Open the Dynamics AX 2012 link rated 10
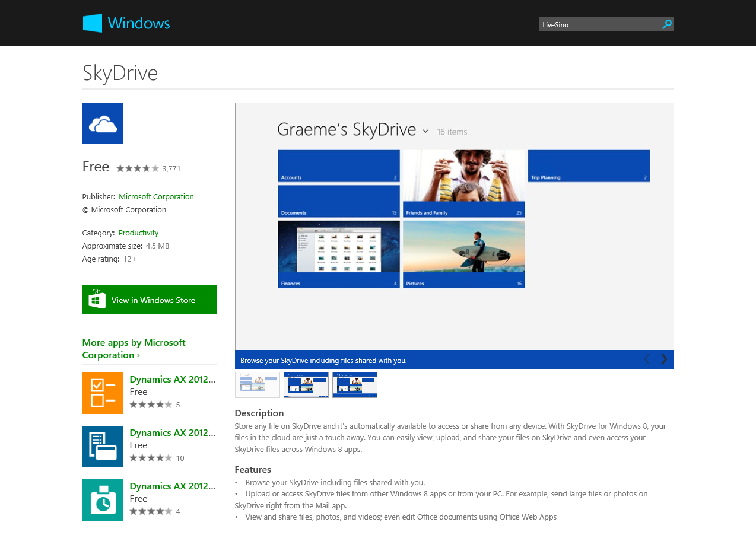This screenshot has height=535, width=756. click(173, 433)
